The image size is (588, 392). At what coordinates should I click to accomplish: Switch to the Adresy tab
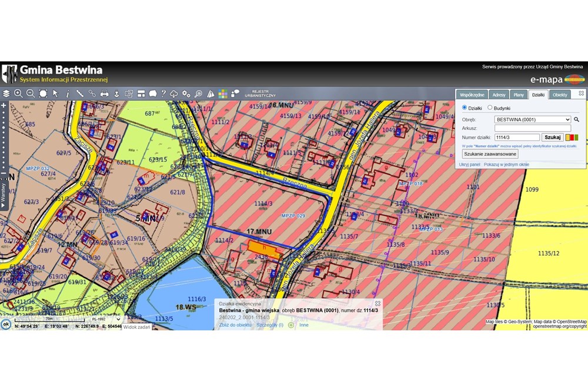(499, 95)
